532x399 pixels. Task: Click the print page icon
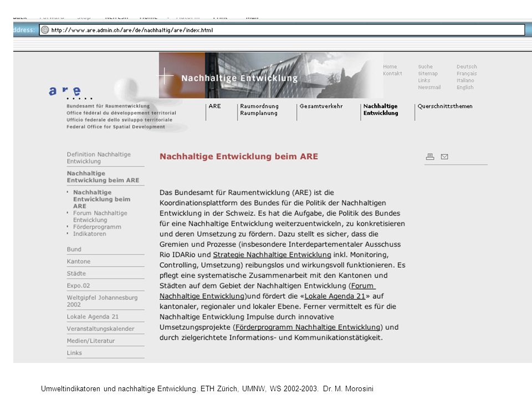(x=430, y=156)
